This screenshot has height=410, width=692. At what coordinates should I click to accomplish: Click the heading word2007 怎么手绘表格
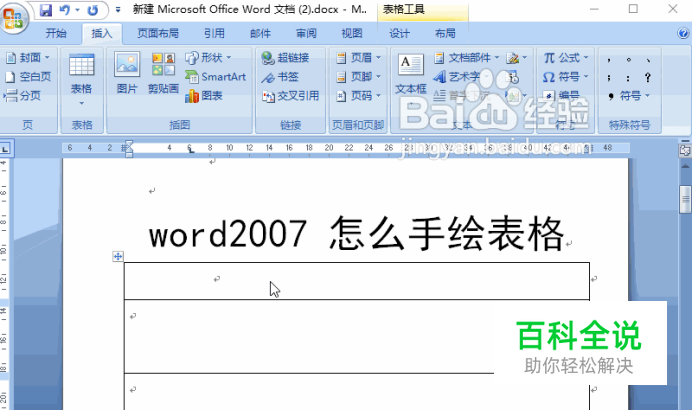[x=357, y=233]
